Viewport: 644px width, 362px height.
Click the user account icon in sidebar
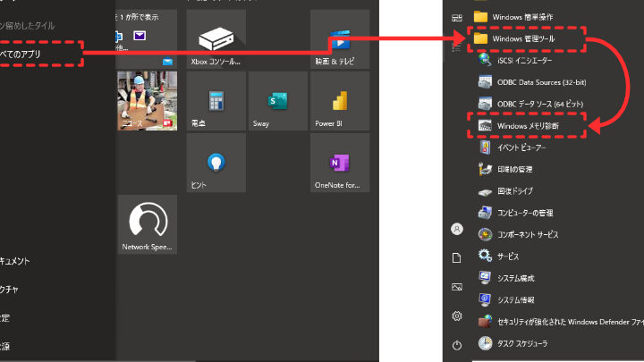(x=457, y=229)
